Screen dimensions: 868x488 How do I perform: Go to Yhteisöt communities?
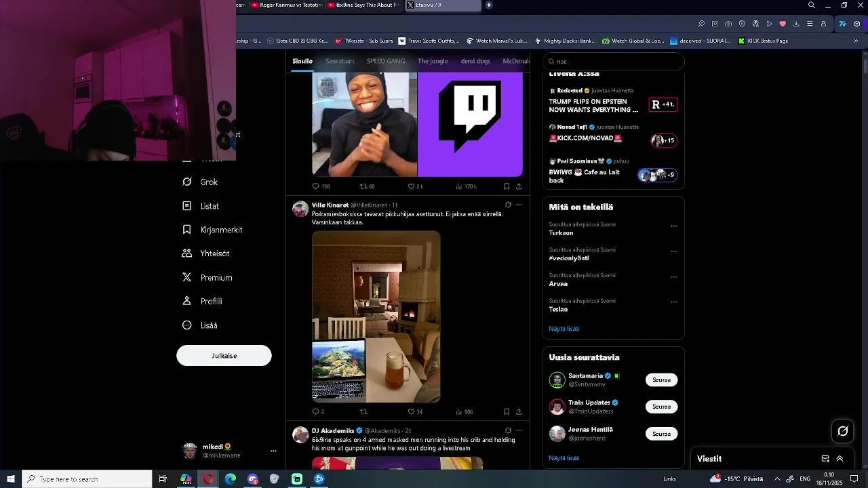[x=206, y=253]
